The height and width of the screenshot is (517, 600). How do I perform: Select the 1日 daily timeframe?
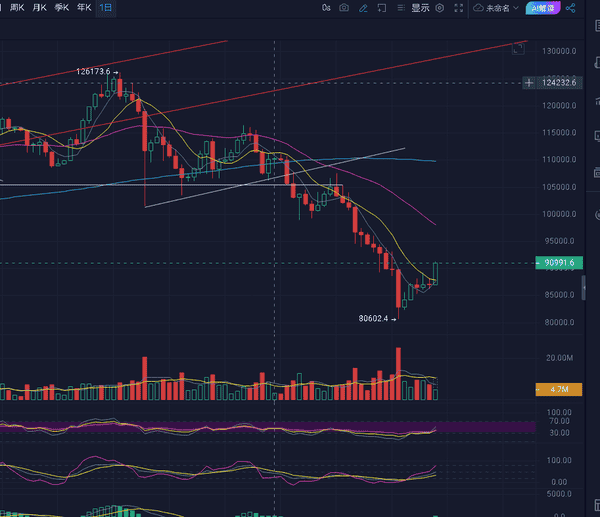[x=106, y=7]
